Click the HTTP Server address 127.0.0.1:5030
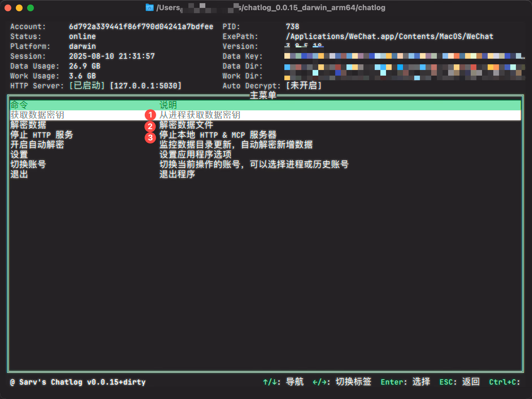 [x=146, y=85]
